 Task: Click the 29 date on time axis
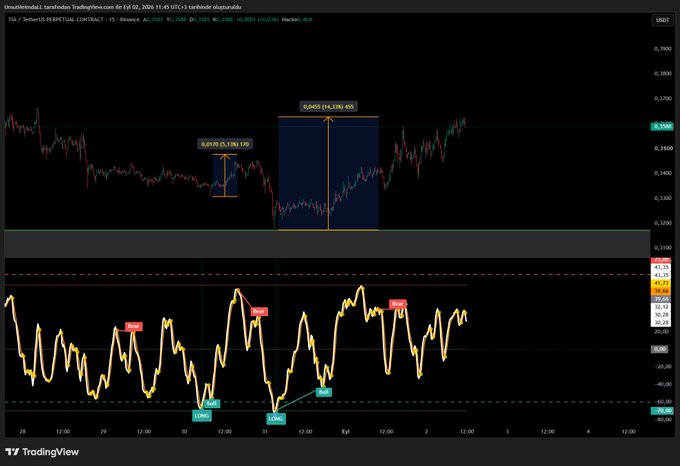click(x=103, y=432)
